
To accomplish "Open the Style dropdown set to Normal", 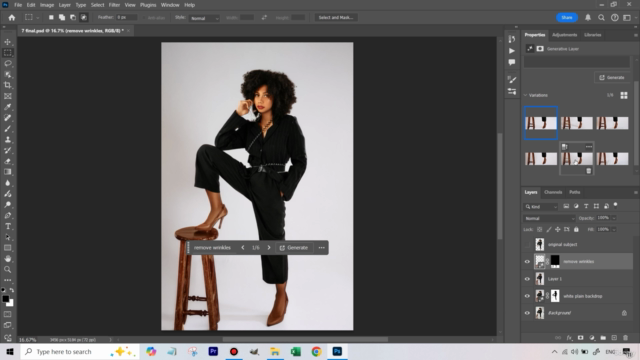I will (x=204, y=18).
